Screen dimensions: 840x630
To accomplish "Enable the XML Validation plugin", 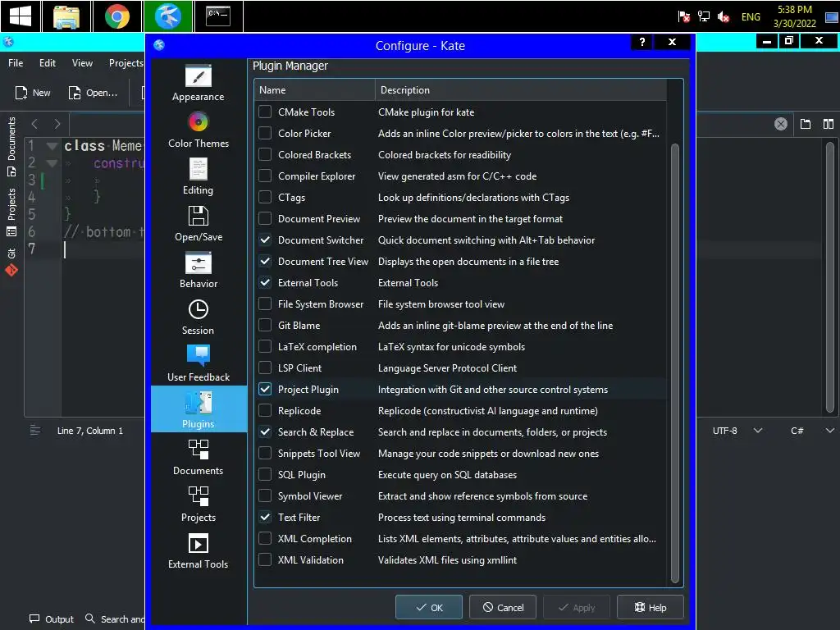I will coord(265,559).
